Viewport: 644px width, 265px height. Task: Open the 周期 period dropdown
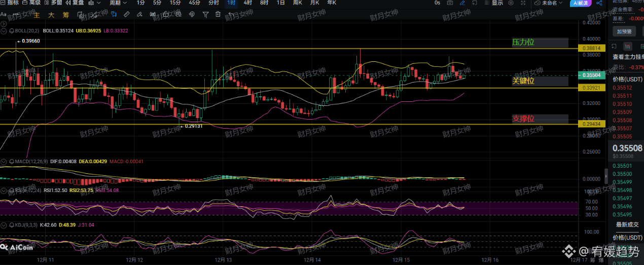click(118, 3)
